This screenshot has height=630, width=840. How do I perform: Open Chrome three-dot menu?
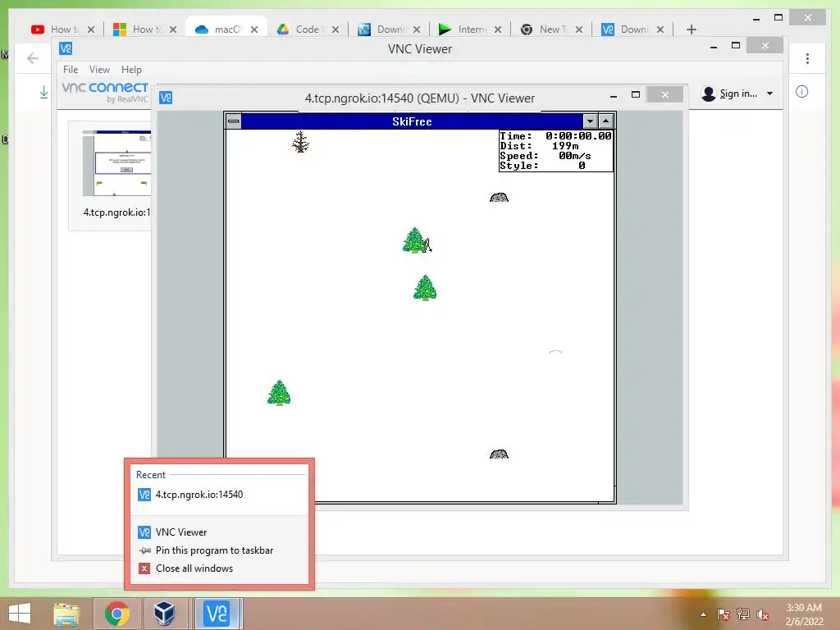point(807,58)
